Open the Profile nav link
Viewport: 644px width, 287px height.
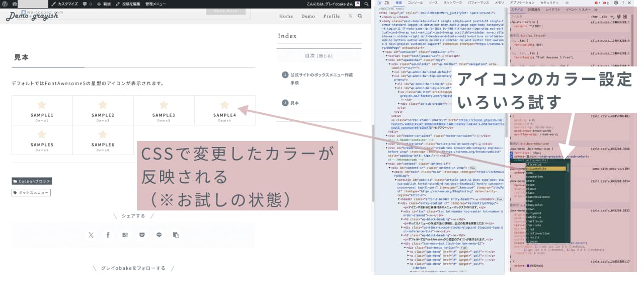[332, 16]
